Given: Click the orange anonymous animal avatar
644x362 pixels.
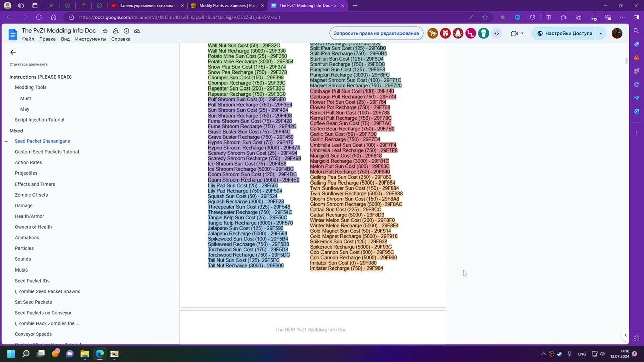Looking at the screenshot, I should pyautogui.click(x=433, y=34).
